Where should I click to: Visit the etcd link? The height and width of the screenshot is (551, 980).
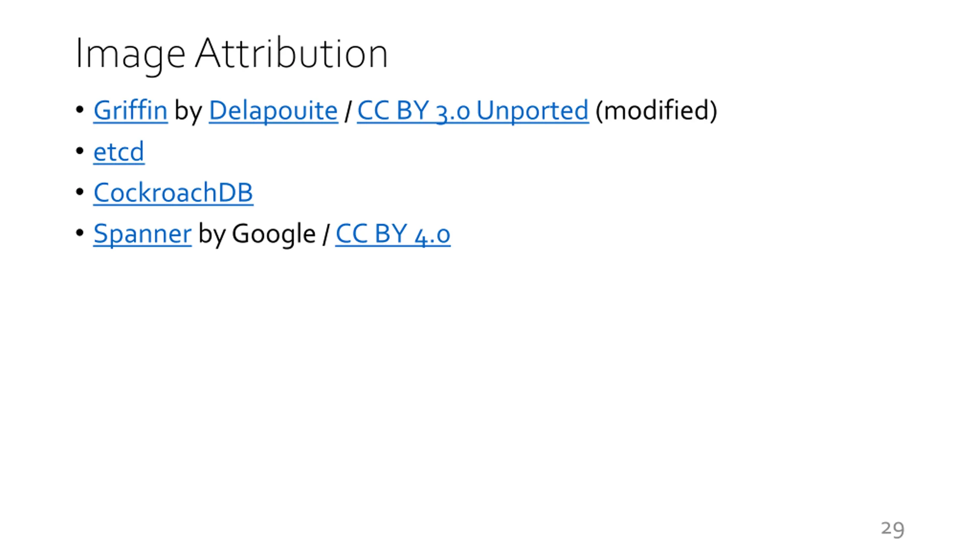pos(119,152)
